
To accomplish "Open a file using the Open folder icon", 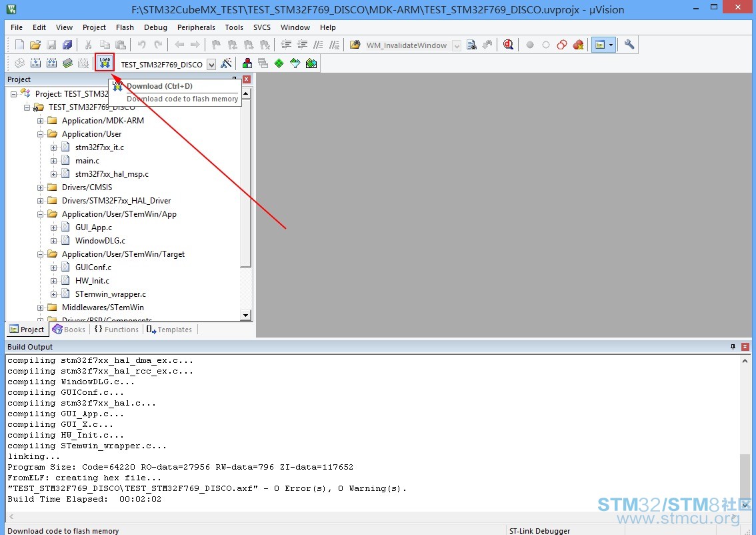I will tap(35, 45).
